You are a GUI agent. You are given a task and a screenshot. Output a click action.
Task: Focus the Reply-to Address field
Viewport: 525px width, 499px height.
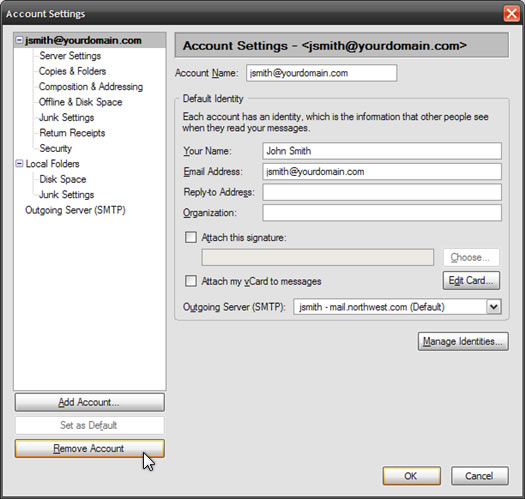382,192
